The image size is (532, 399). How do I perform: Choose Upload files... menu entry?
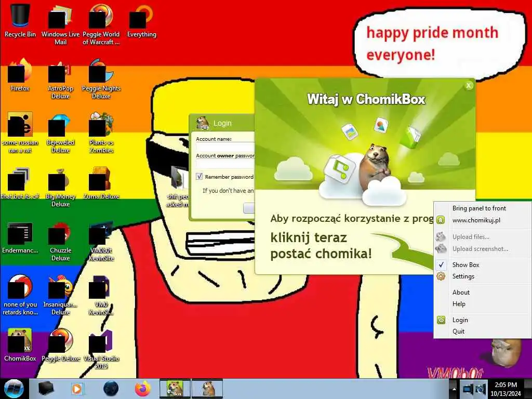[x=483, y=237]
